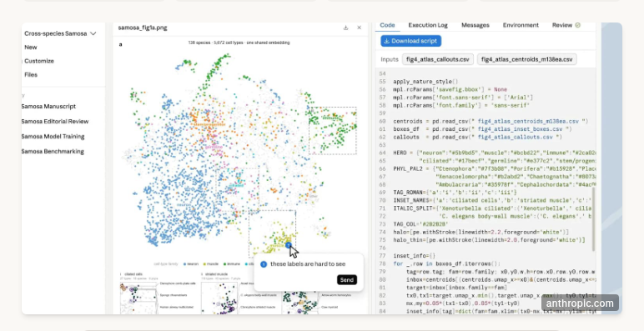
Task: Open the Samosa Manuscript conversation
Action: 48,107
